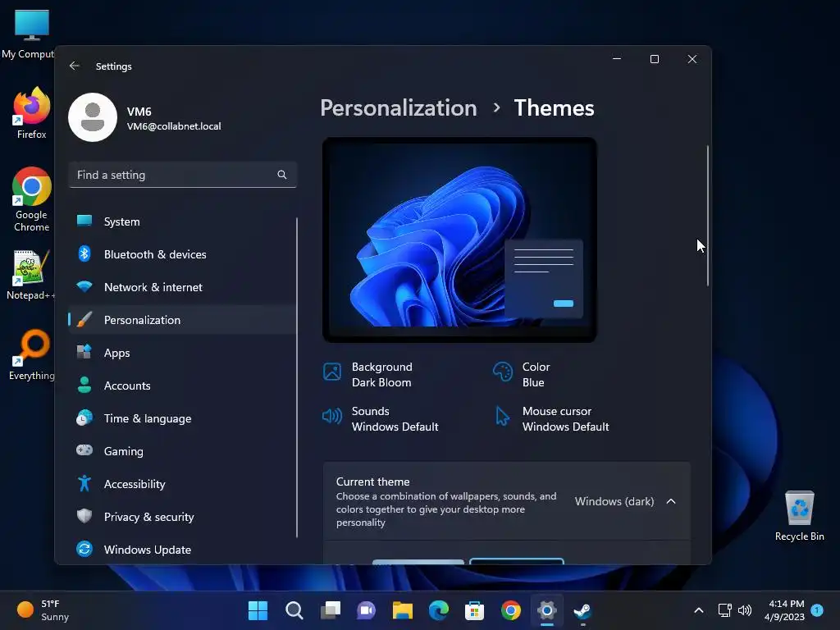Viewport: 840px width, 630px height.
Task: Click the Find a setting search box
Action: pos(182,175)
